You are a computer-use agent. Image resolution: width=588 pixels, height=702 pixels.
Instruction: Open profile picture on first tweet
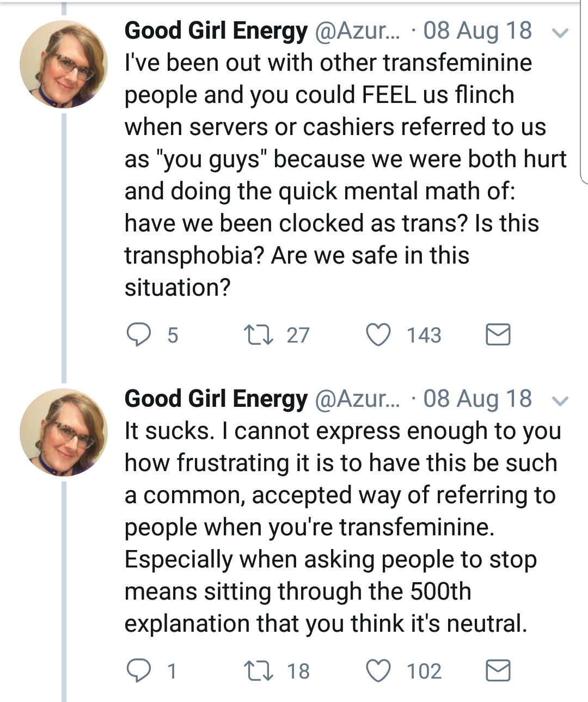pyautogui.click(x=63, y=64)
